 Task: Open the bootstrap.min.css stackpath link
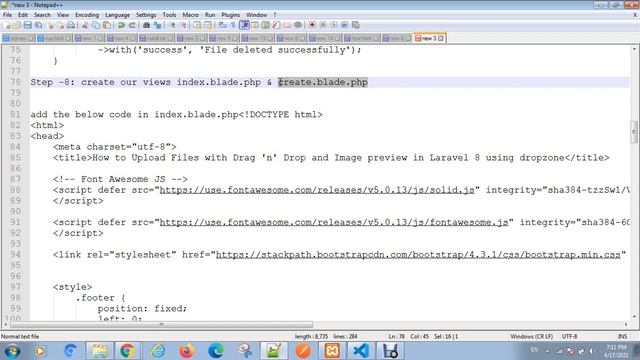pyautogui.click(x=418, y=255)
